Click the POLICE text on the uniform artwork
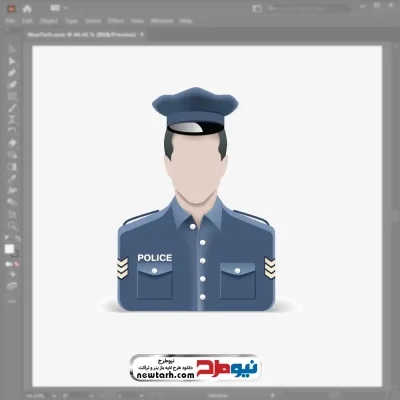Viewport: 400px width, 400px height. pyautogui.click(x=155, y=258)
